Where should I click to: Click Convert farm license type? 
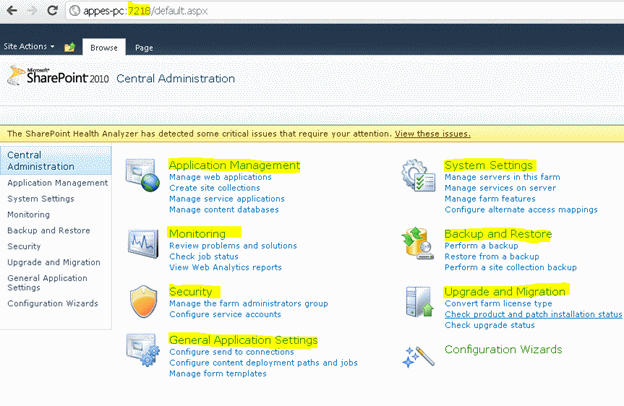pyautogui.click(x=498, y=304)
